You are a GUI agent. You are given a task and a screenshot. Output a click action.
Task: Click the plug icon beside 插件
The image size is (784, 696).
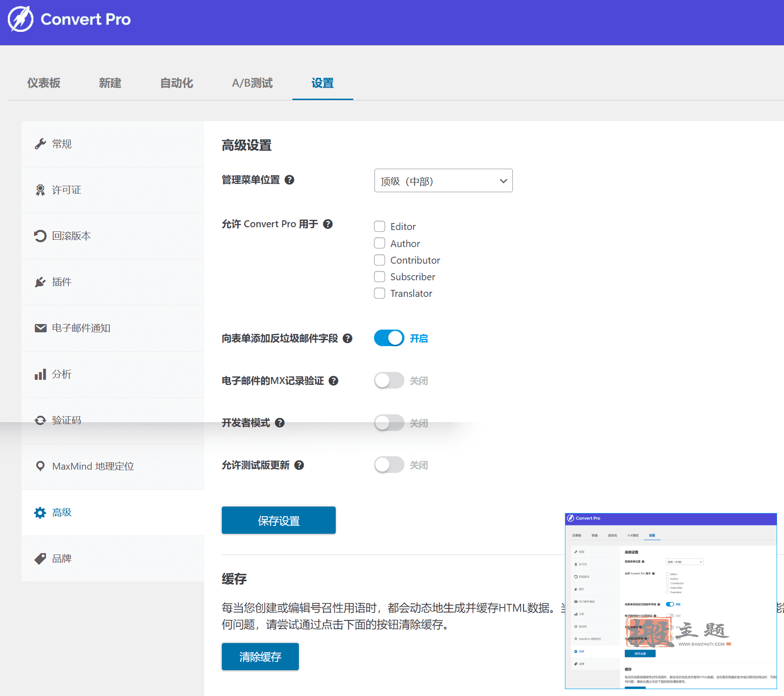click(x=40, y=282)
